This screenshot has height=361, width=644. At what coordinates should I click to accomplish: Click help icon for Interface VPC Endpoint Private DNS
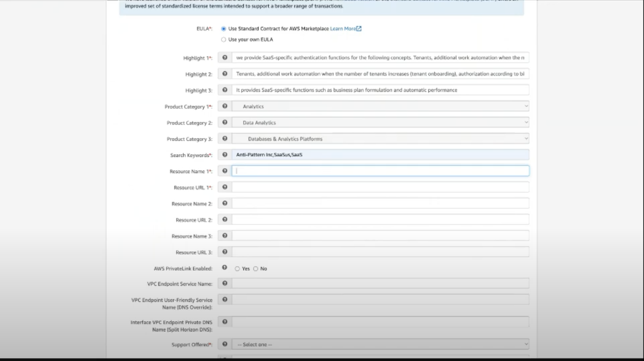tap(225, 322)
